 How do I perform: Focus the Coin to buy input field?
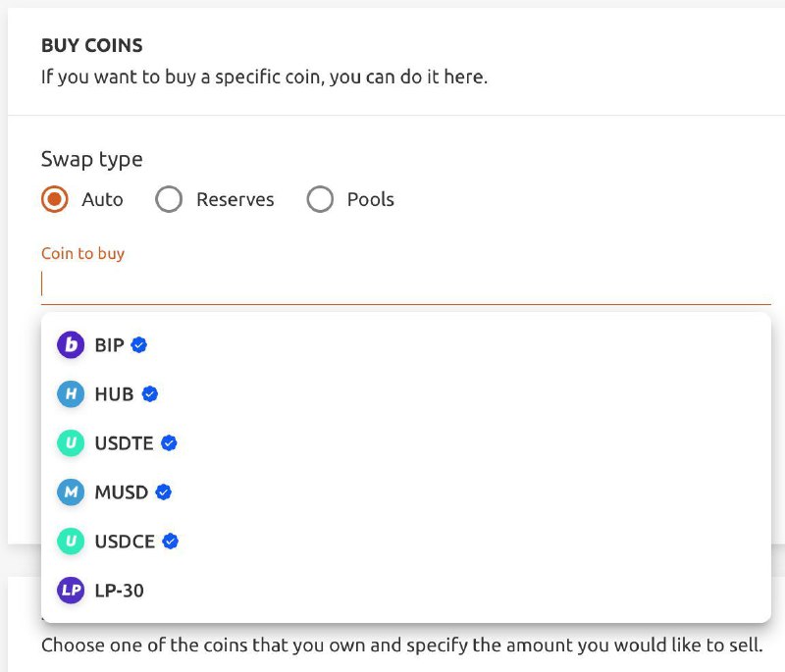point(406,284)
